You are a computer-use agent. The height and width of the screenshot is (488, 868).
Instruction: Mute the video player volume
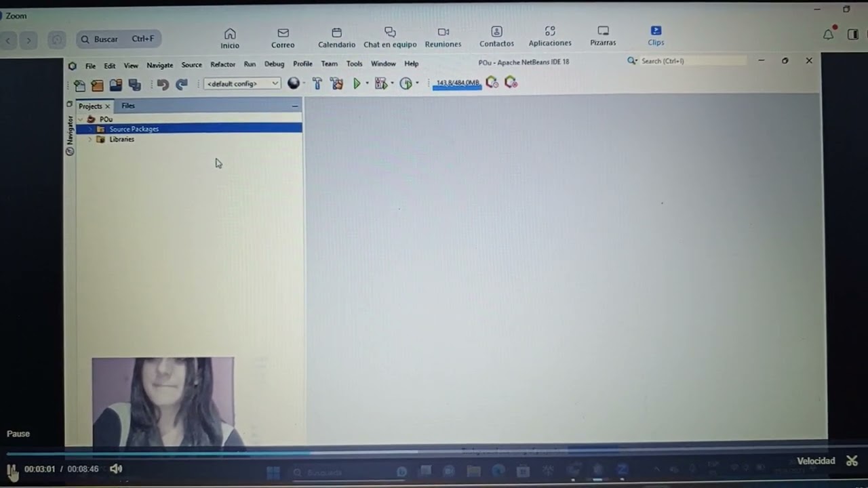116,468
